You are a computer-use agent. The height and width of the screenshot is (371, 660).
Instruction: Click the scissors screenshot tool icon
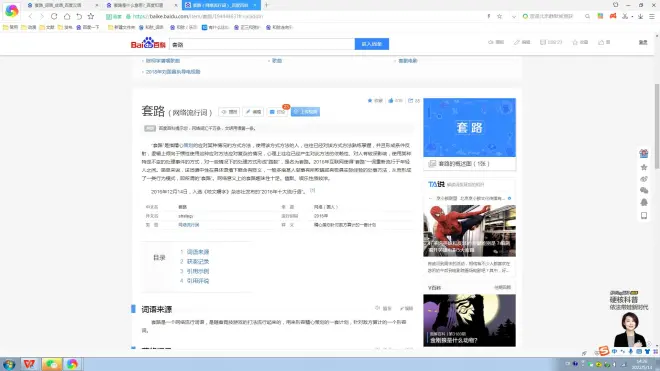625,16
